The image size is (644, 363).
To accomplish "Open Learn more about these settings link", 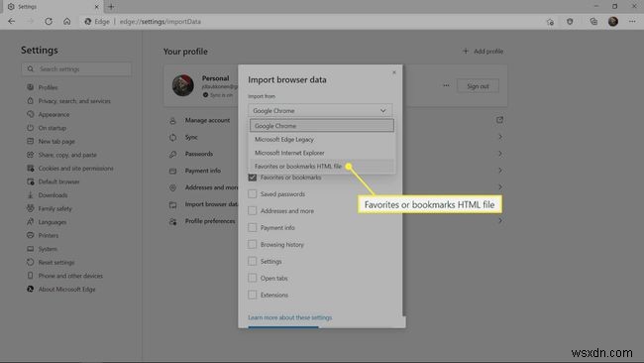I will tap(290, 317).
